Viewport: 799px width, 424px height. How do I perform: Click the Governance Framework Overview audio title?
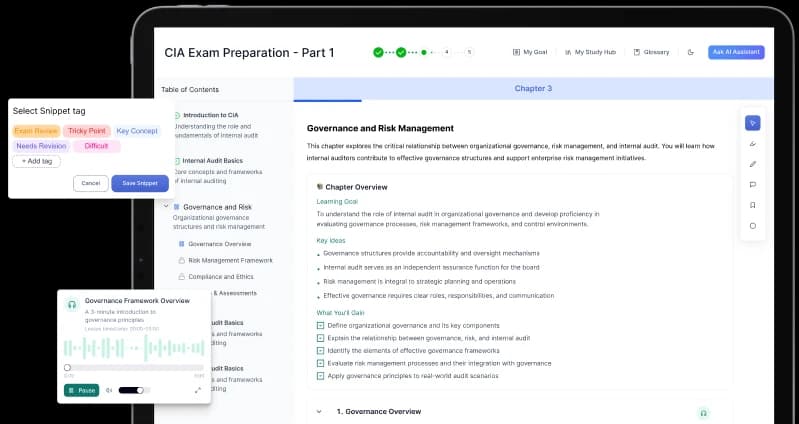pyautogui.click(x=137, y=301)
